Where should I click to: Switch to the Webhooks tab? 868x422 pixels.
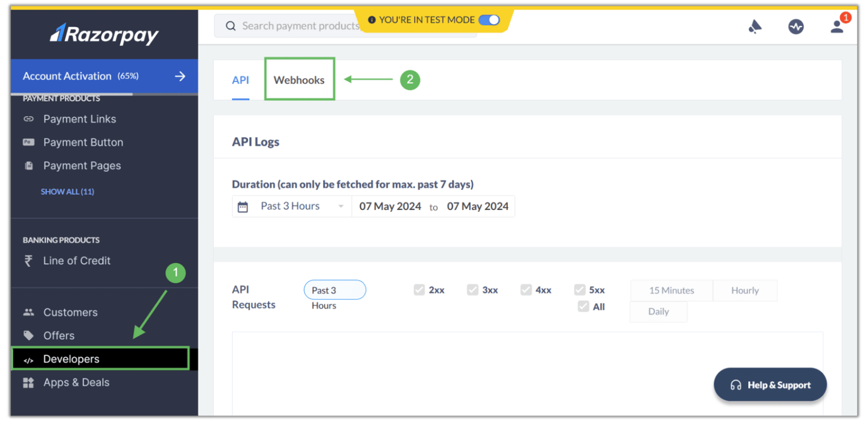tap(299, 79)
